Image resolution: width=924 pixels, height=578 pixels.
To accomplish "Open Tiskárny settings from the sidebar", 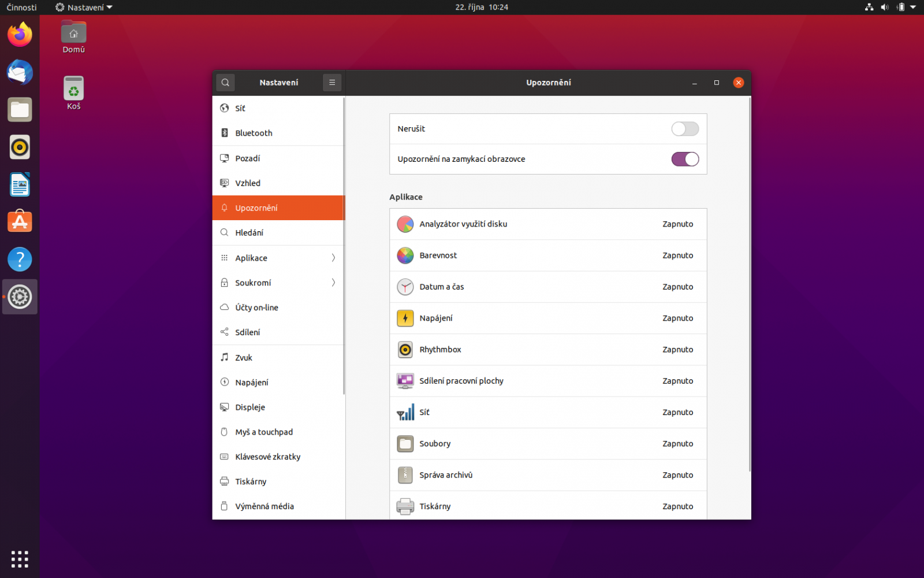I will (x=251, y=481).
